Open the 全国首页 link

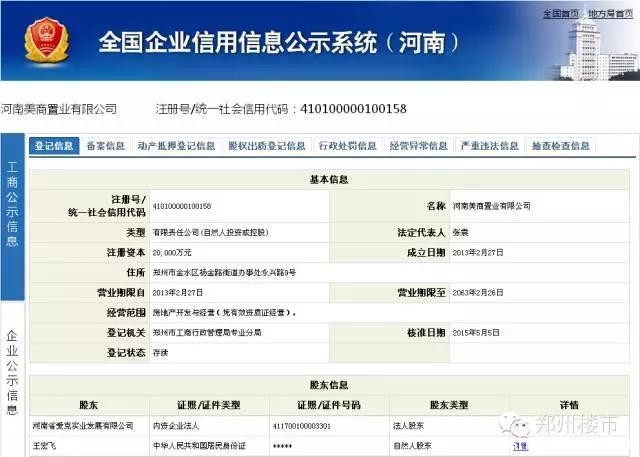(x=560, y=14)
